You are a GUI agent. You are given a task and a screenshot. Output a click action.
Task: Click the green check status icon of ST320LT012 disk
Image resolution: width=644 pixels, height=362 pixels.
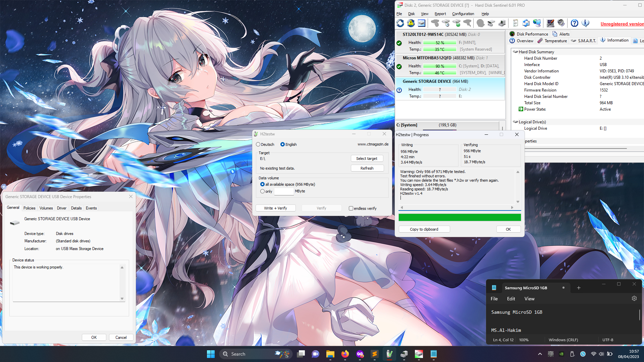399,43
